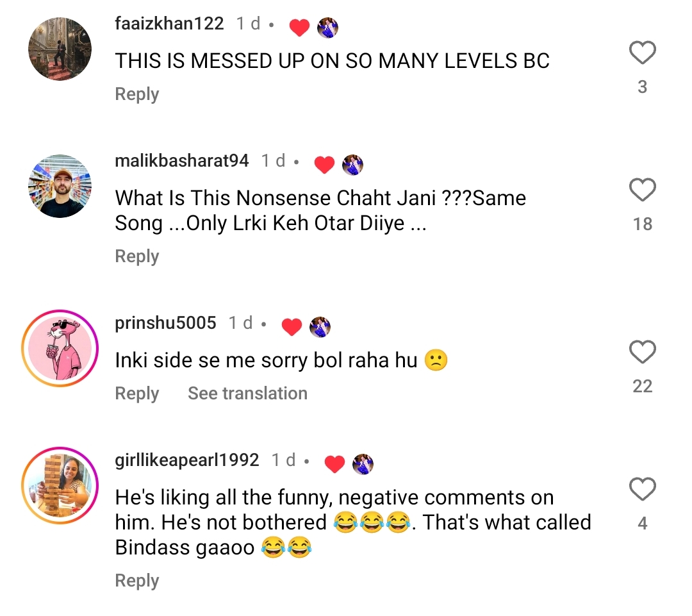
Task: Open malikbasharat94's profile picture
Action: point(60,186)
